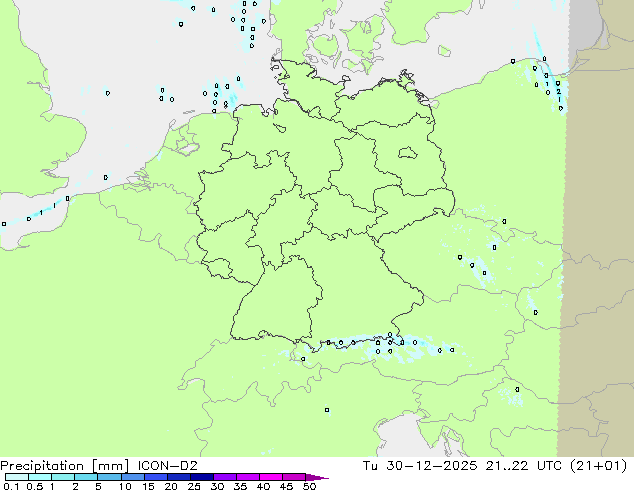Click the 'ICON-D2' model label
The height and width of the screenshot is (490, 634).
[x=167, y=466]
